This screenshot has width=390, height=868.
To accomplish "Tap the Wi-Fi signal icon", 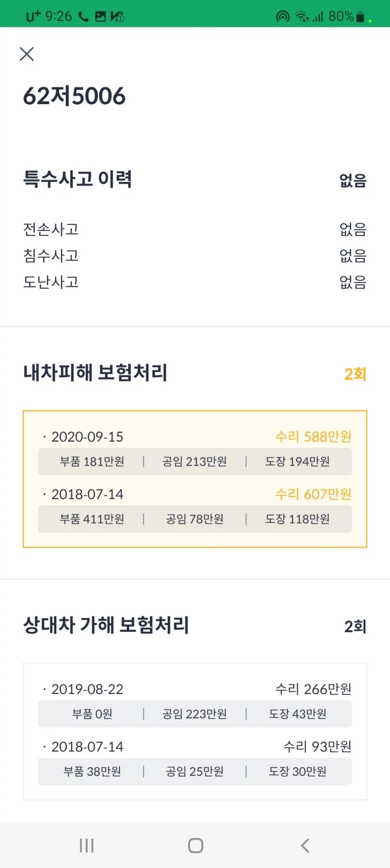I will click(301, 17).
